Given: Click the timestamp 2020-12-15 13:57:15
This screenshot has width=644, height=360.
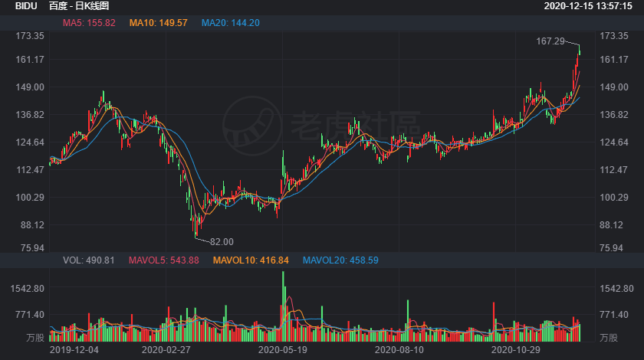Looking at the screenshot, I should tap(588, 6).
